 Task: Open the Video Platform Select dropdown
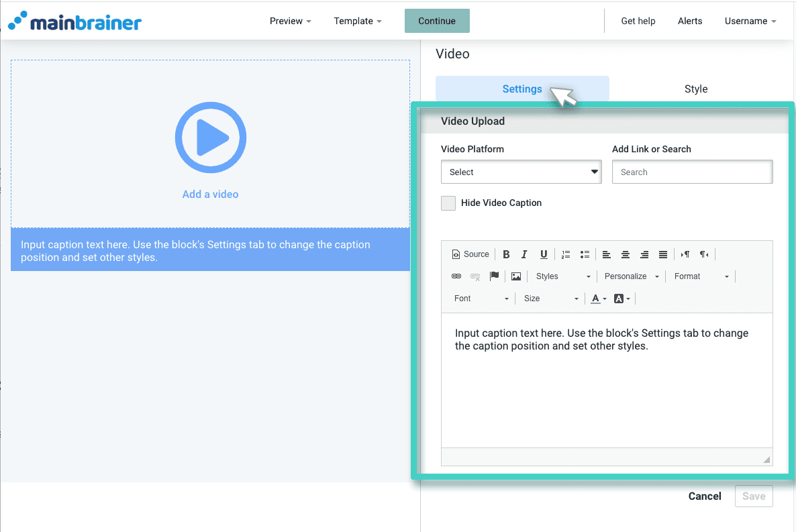[x=521, y=172]
